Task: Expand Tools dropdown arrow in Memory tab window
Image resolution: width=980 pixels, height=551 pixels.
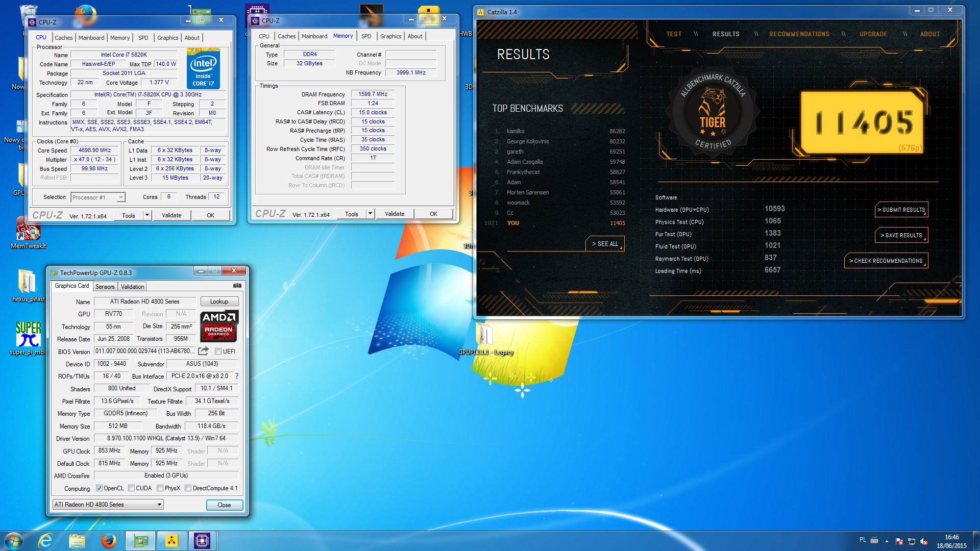Action: (x=370, y=214)
